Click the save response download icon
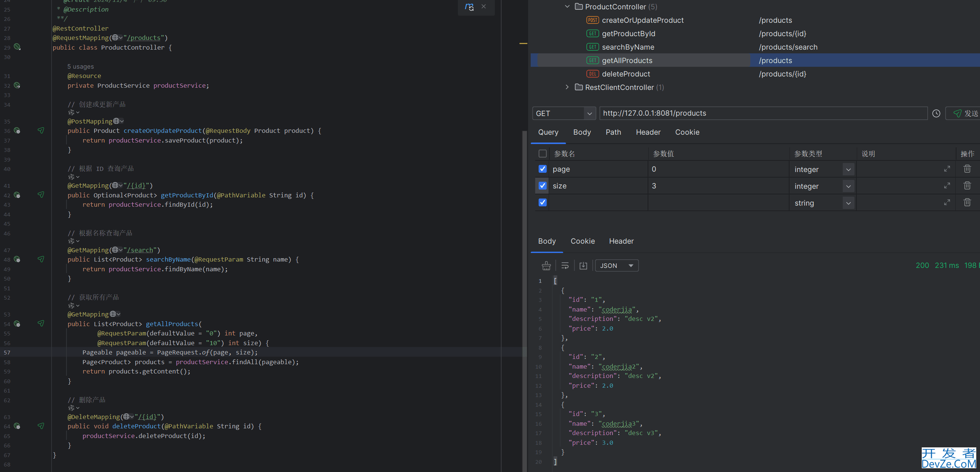This screenshot has width=980, height=472. pos(583,266)
